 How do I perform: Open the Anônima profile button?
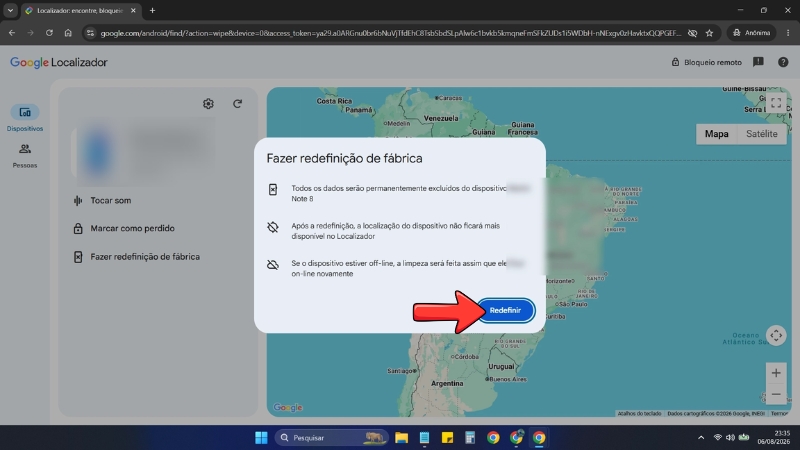[752, 33]
